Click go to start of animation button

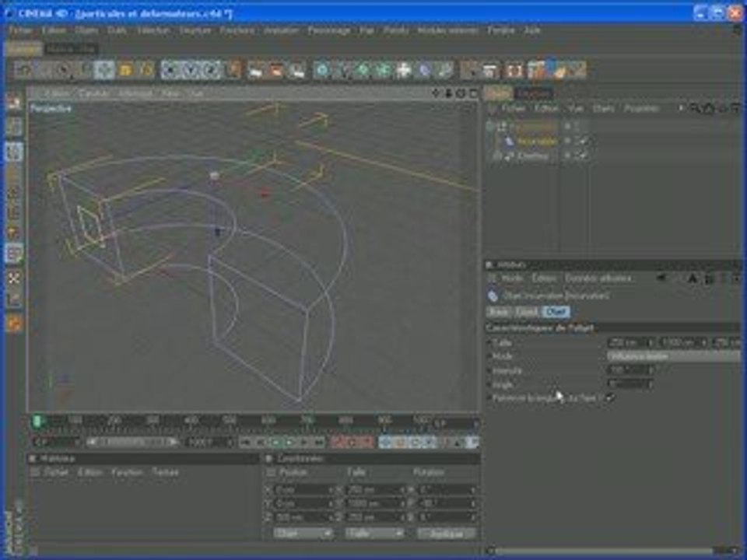[x=246, y=443]
